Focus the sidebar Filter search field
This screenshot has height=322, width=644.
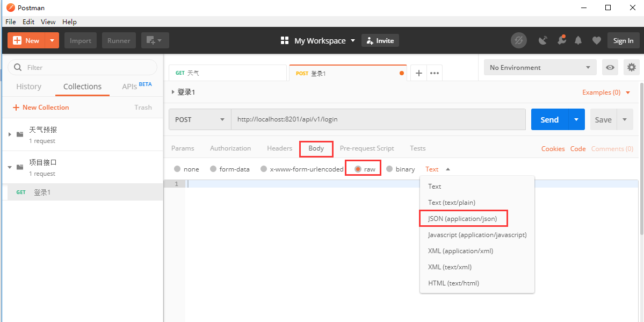(82, 67)
